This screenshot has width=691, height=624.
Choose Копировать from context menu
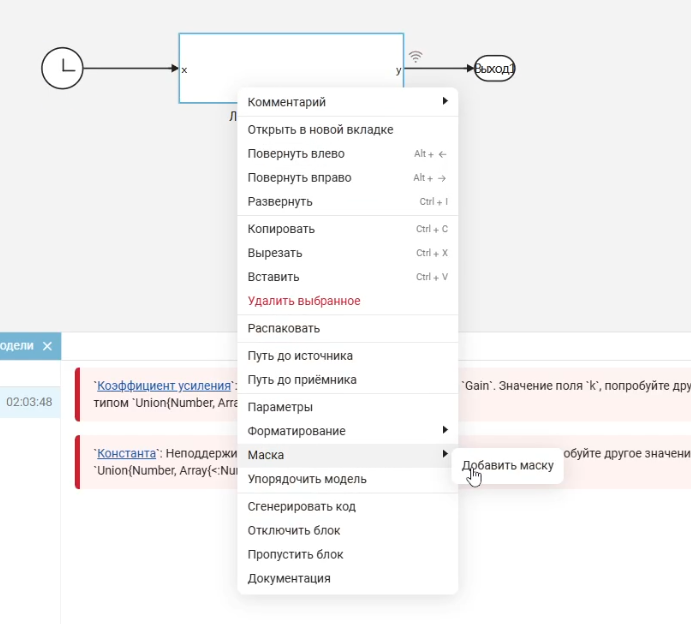coord(281,229)
